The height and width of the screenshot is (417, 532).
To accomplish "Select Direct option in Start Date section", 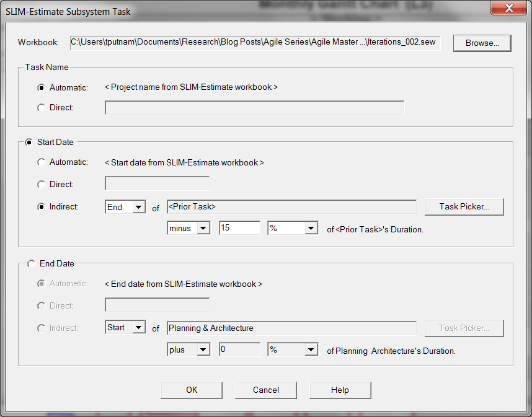I will point(41,185).
